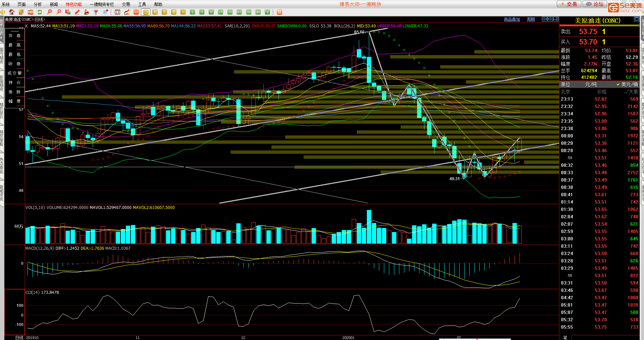
Task: Open the 分析 menu
Action: 37,4
